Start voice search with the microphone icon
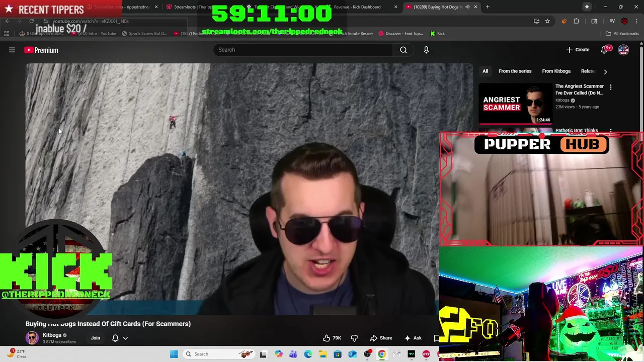 coord(426,50)
